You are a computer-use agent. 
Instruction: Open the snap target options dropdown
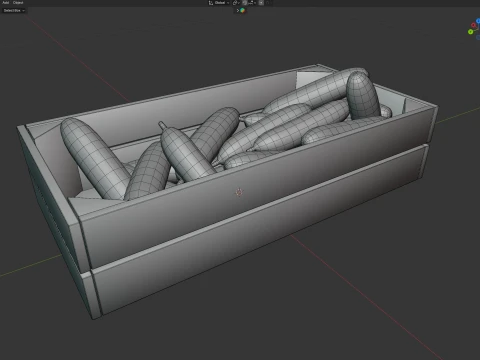(x=252, y=3)
